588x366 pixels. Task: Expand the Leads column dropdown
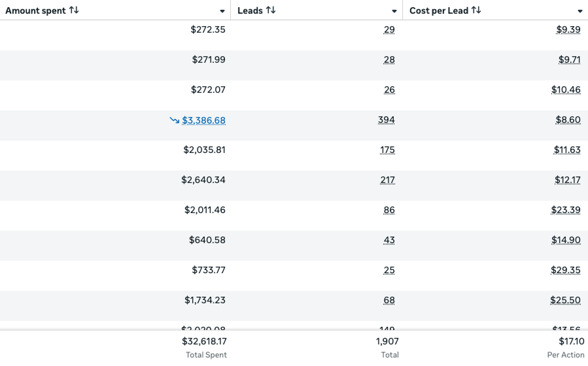coord(394,11)
